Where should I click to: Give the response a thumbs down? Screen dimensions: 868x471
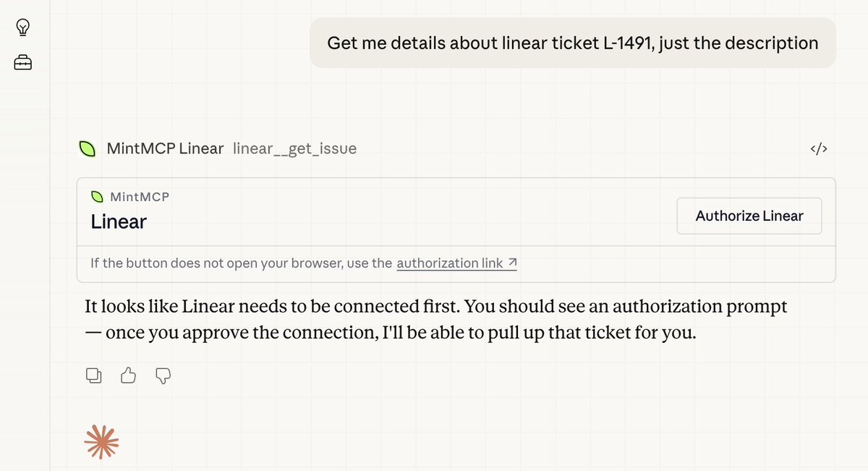(163, 375)
